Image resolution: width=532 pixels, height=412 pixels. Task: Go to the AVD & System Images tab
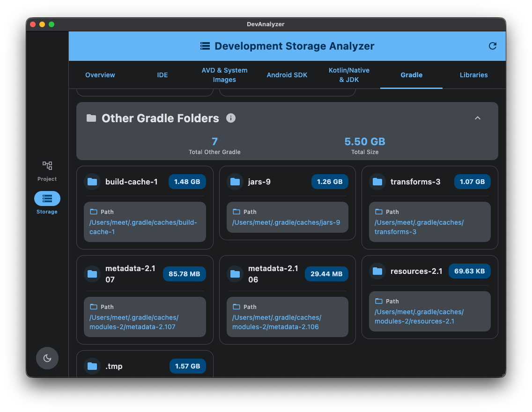[x=224, y=75]
